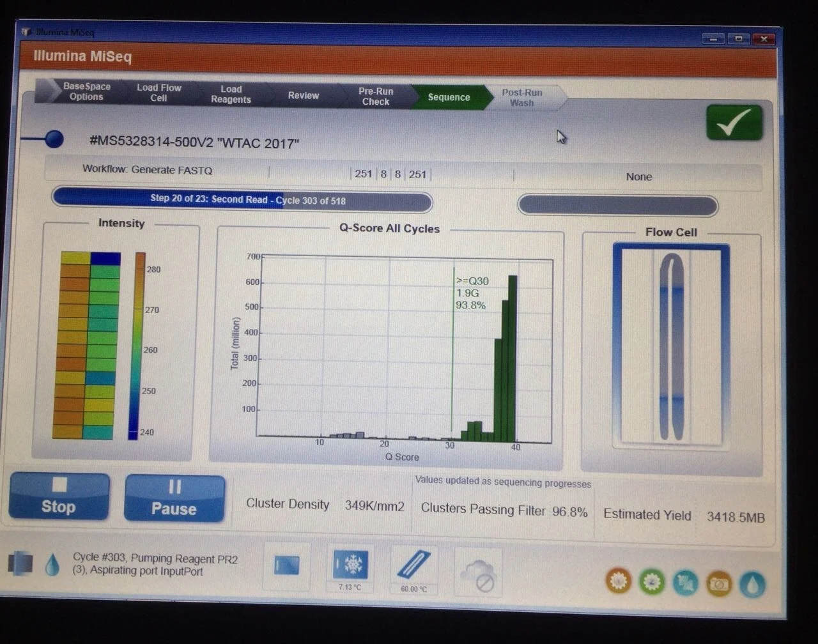This screenshot has width=818, height=644.
Task: Click the flow cell lane image
Action: point(671,346)
